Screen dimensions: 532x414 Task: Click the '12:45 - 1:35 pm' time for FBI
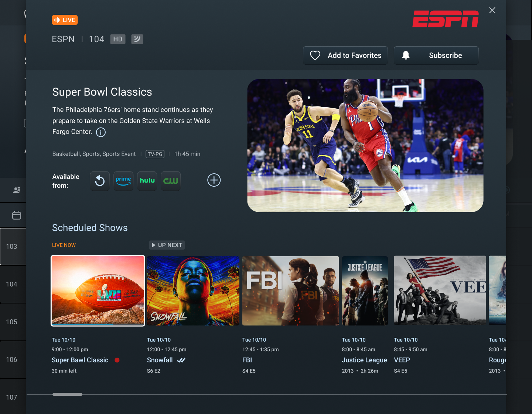click(260, 349)
